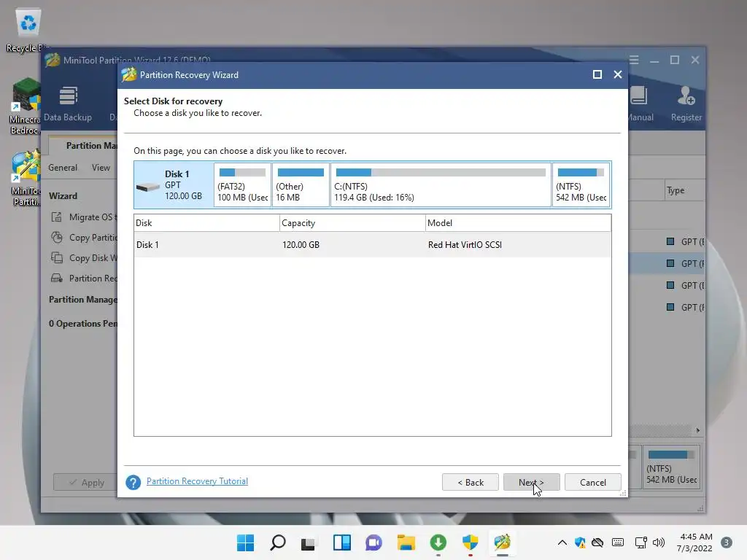This screenshot has height=560, width=747.
Task: Select the C: NTFS 119.4 GB partition block
Action: (x=441, y=184)
